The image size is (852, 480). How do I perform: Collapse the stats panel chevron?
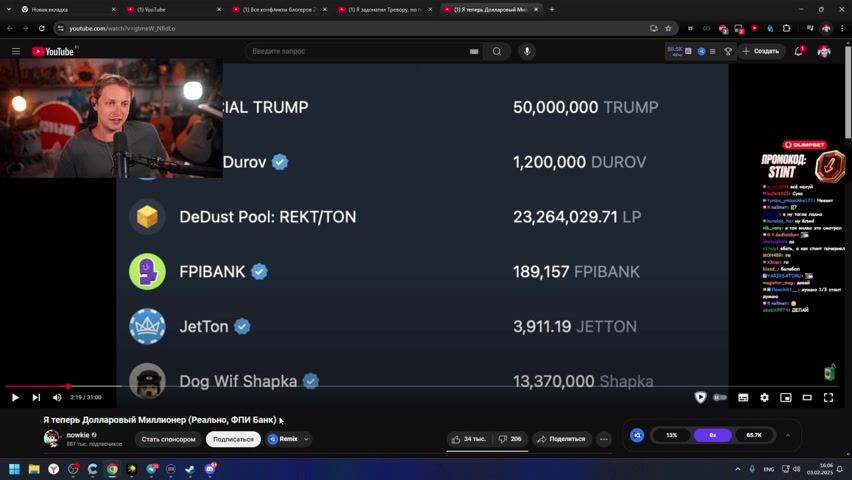(x=787, y=435)
